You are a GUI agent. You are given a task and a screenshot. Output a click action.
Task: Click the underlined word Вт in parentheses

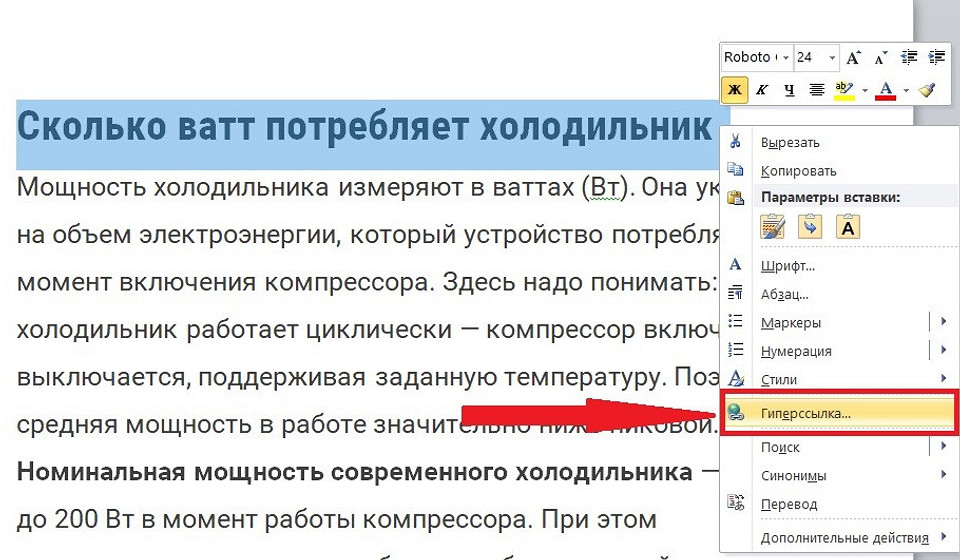[604, 187]
